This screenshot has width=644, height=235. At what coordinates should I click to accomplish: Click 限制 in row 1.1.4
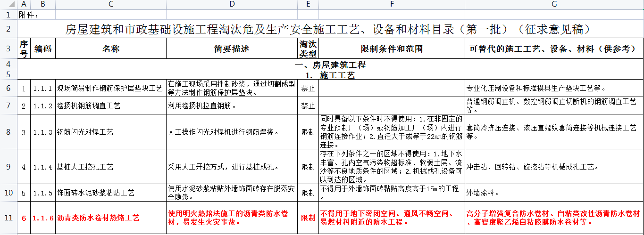point(308,167)
